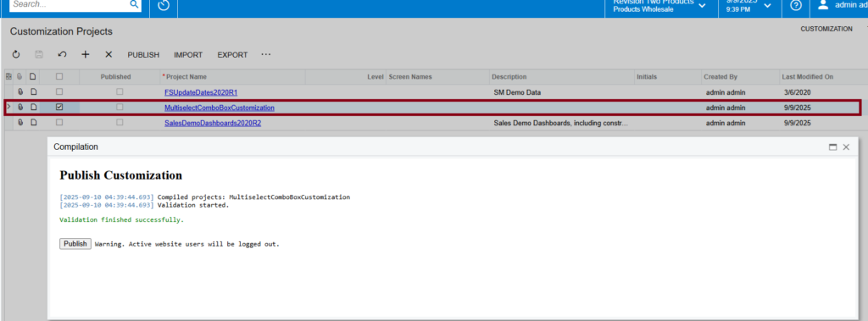This screenshot has height=321, width=868.
Task: Click the refresh icon in toolbar
Action: (16, 55)
